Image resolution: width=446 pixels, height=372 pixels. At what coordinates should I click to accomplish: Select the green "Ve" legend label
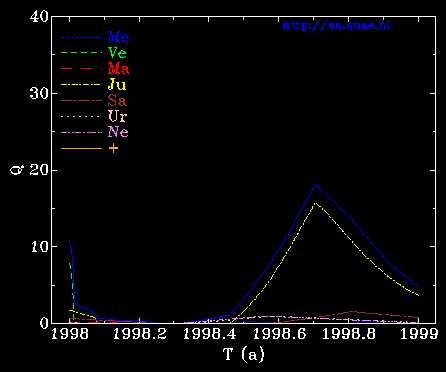(x=117, y=53)
